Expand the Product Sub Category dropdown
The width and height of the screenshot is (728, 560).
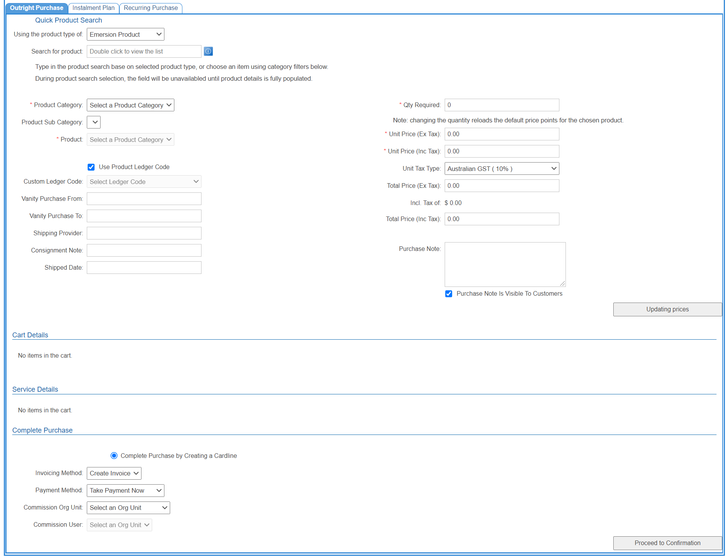pyautogui.click(x=94, y=122)
